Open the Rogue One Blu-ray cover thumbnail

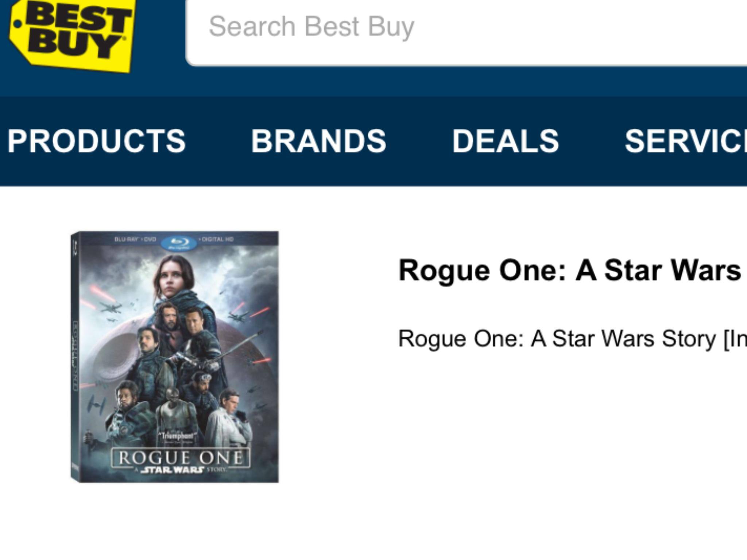(x=175, y=357)
